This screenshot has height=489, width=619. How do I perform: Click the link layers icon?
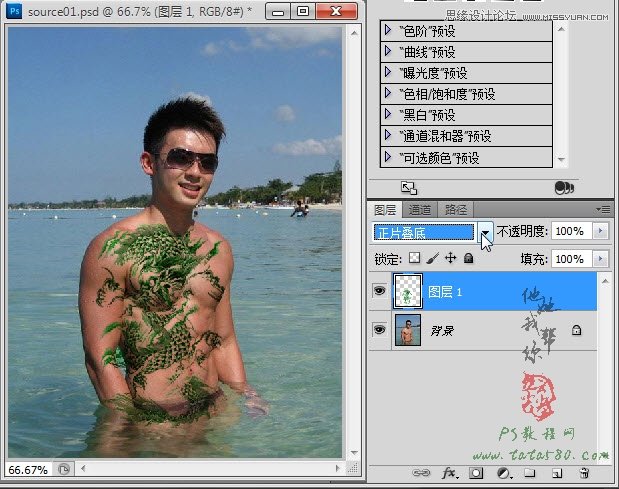(x=421, y=472)
